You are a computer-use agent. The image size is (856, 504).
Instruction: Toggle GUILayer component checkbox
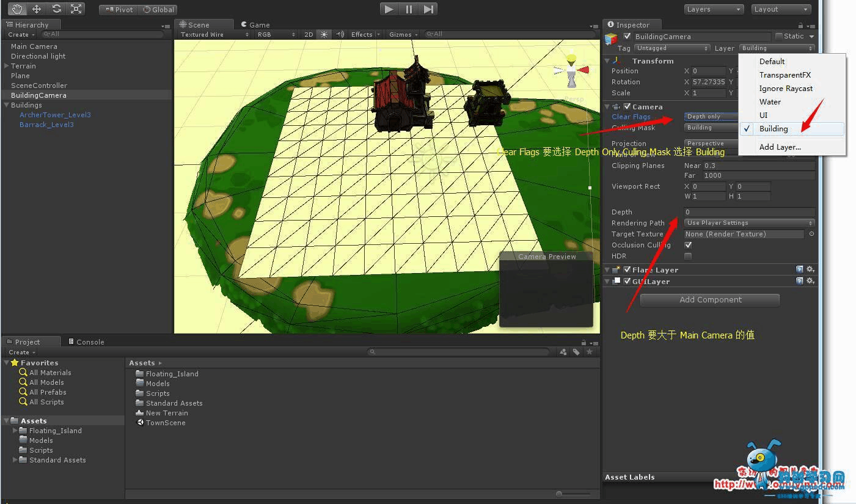627,281
